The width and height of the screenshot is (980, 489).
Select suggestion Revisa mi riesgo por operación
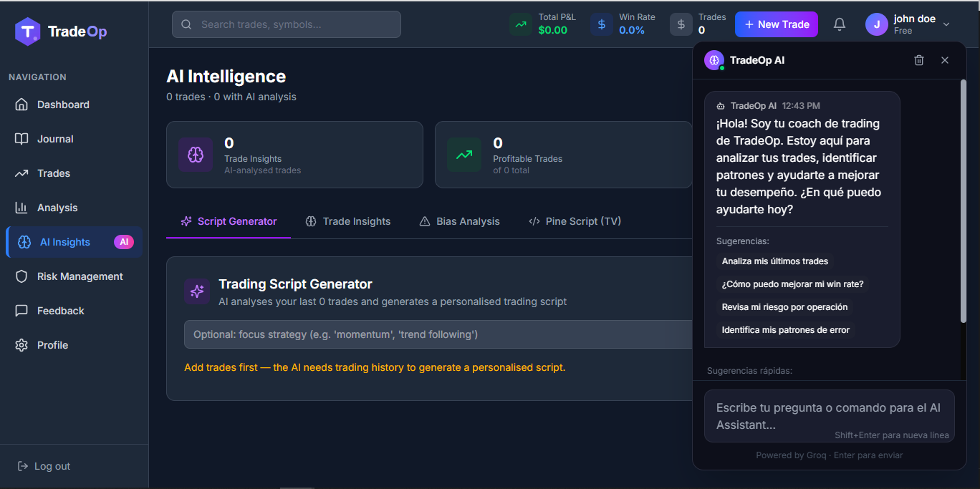785,307
